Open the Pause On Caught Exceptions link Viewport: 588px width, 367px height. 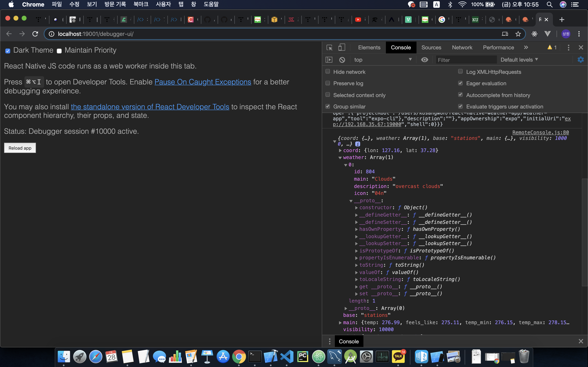(x=203, y=82)
